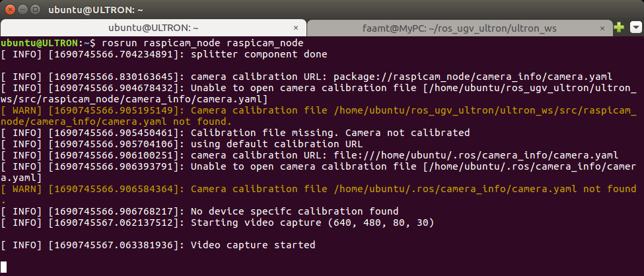Image resolution: width=644 pixels, height=276 pixels.
Task: Click the first yellow WARN calibration message
Action: click(318, 116)
